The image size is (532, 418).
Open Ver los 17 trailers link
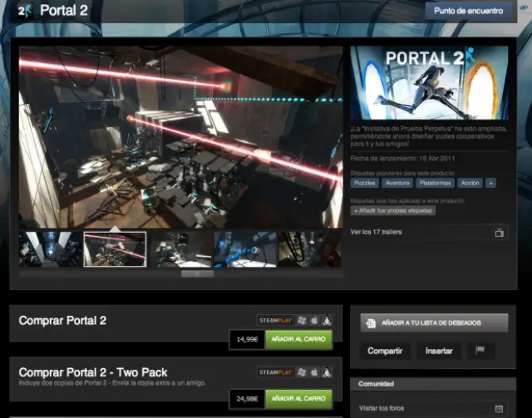point(377,232)
